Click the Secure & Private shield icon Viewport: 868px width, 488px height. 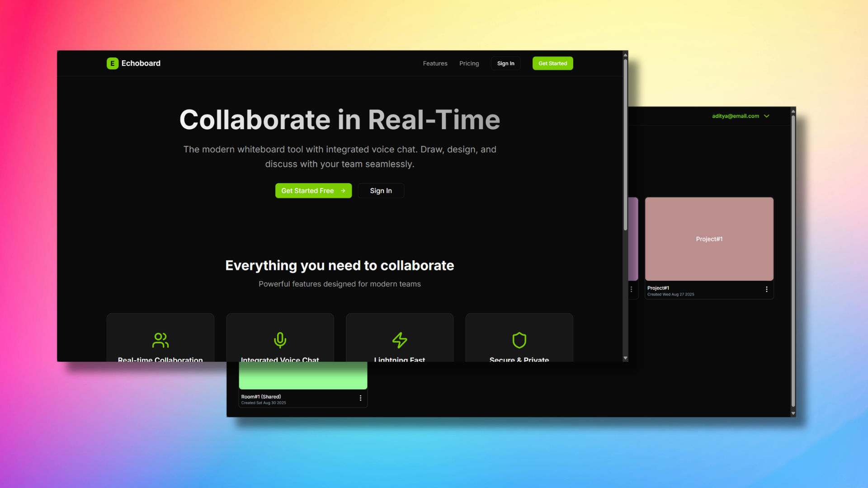tap(519, 340)
